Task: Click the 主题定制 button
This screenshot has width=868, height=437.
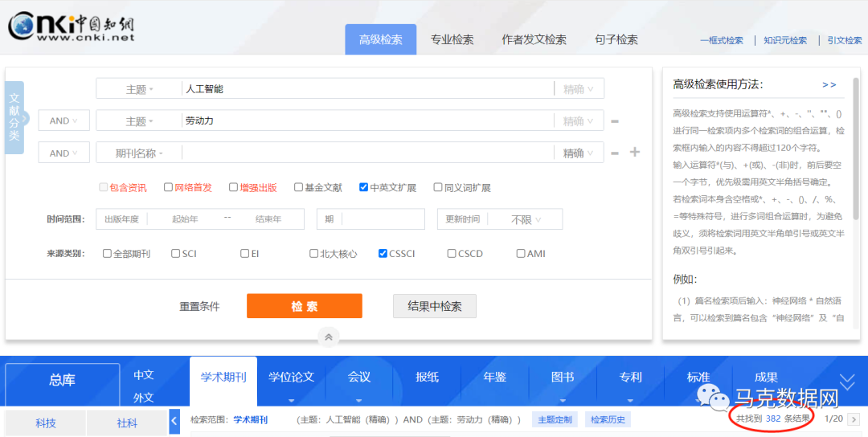Action: (554, 419)
